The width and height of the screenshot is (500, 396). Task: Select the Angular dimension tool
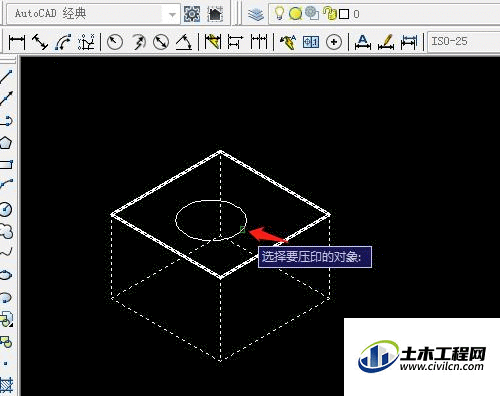click(x=184, y=42)
